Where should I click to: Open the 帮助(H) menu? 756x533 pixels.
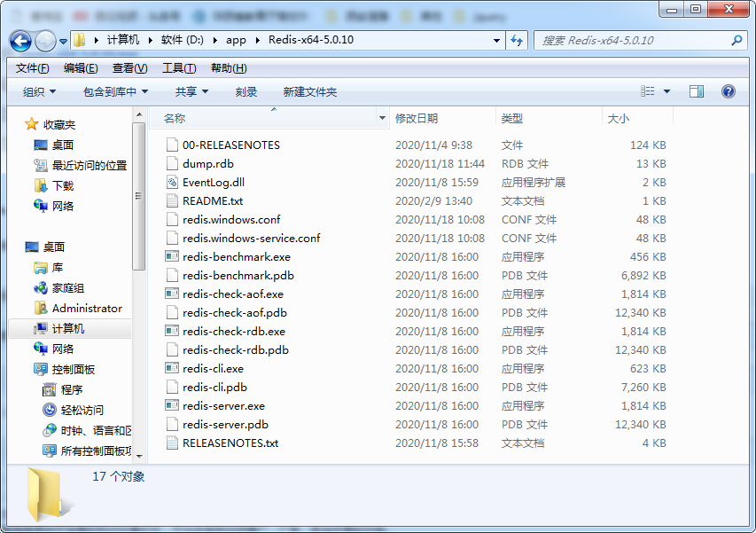[x=229, y=68]
